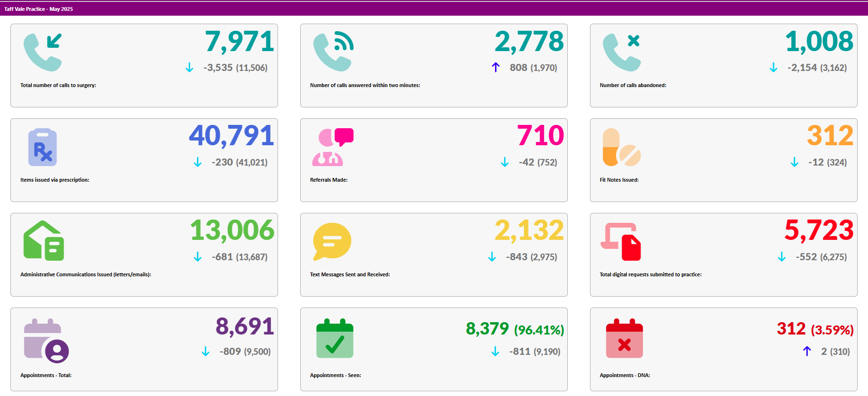This screenshot has height=396, width=868.
Task: Click the red DNA calendar cross icon
Action: [624, 339]
